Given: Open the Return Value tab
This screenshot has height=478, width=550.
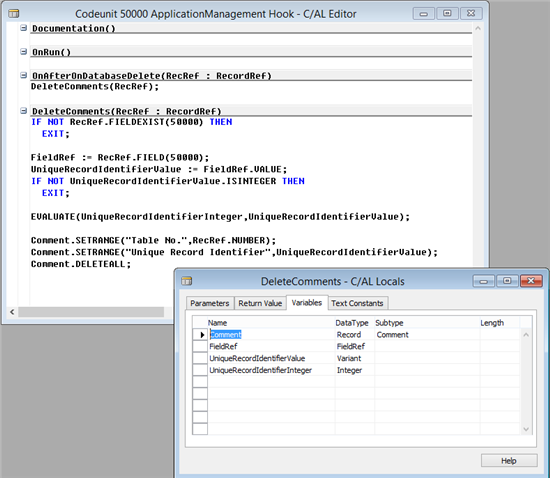Looking at the screenshot, I should coord(260,303).
